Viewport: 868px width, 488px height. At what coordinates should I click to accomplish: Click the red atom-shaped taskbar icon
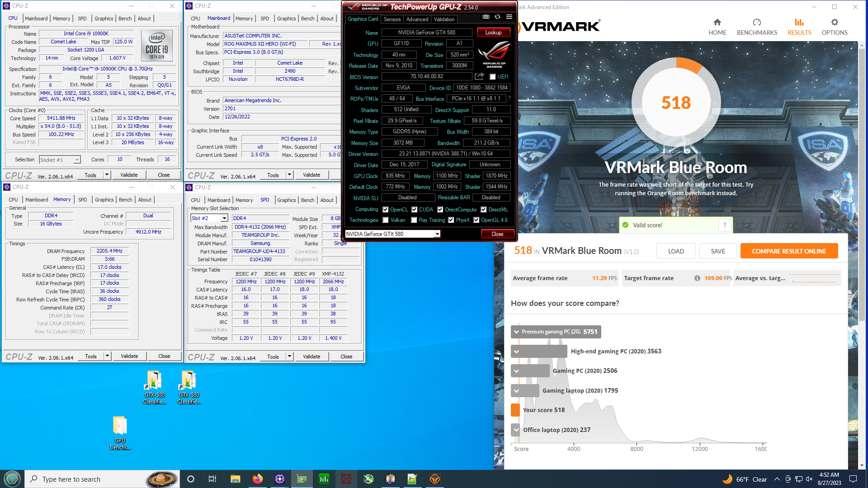(346, 479)
